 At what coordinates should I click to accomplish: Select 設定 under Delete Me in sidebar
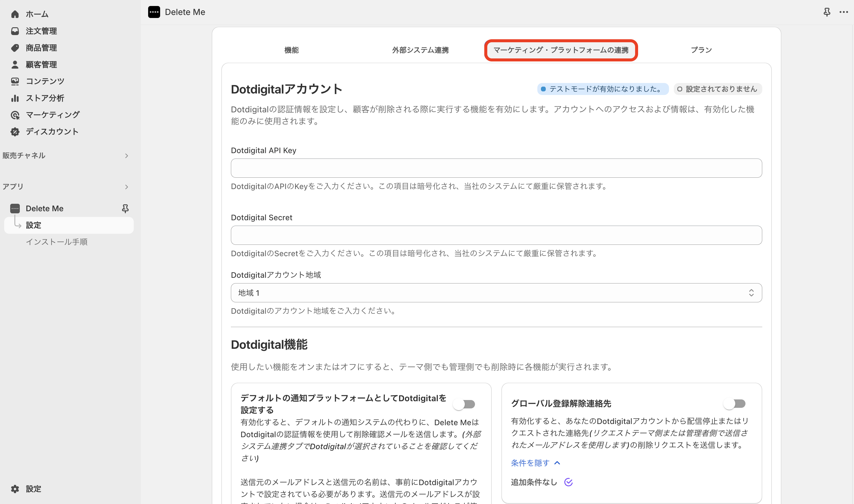[x=69, y=226]
